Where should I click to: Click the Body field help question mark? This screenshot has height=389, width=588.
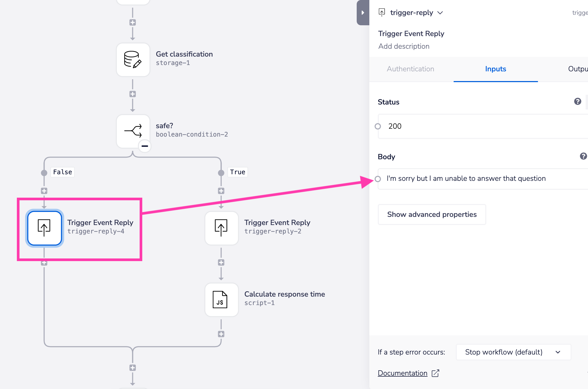[583, 156]
